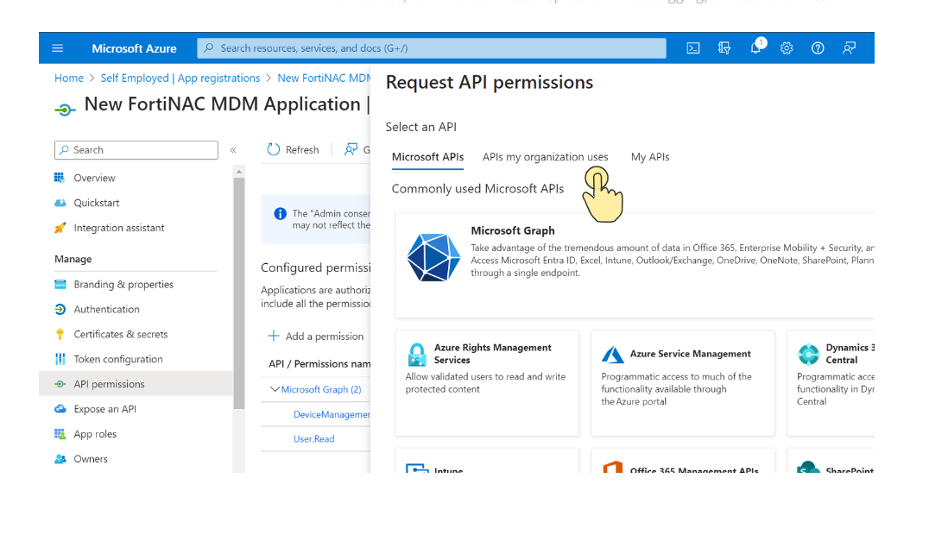Open the notifications bell
The width and height of the screenshot is (948, 560).
[755, 48]
